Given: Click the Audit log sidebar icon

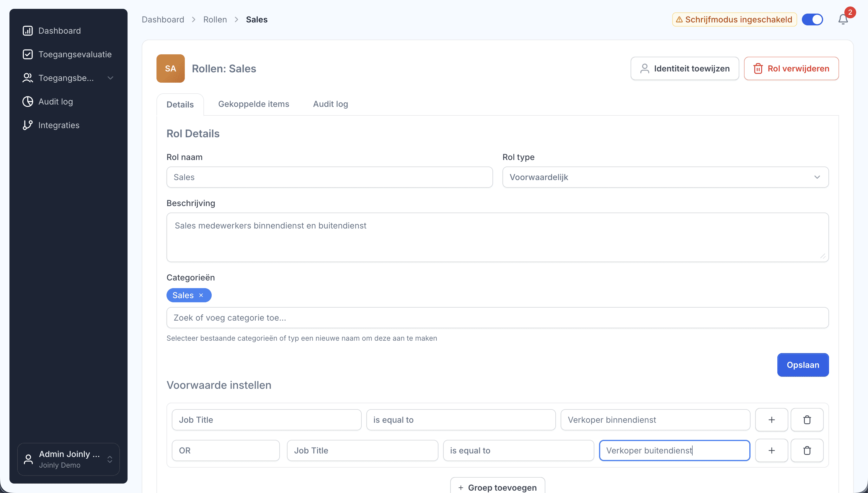Looking at the screenshot, I should [x=27, y=102].
